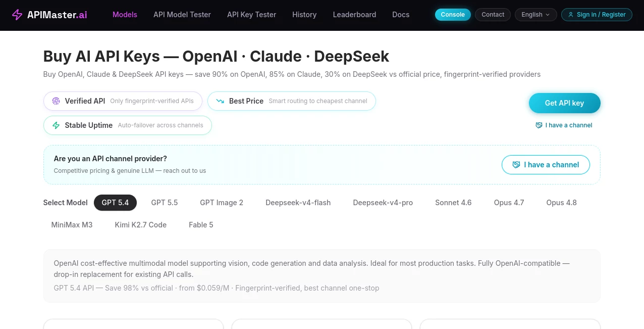Click the downward trend icon on Best Price
644x329 pixels.
(220, 101)
